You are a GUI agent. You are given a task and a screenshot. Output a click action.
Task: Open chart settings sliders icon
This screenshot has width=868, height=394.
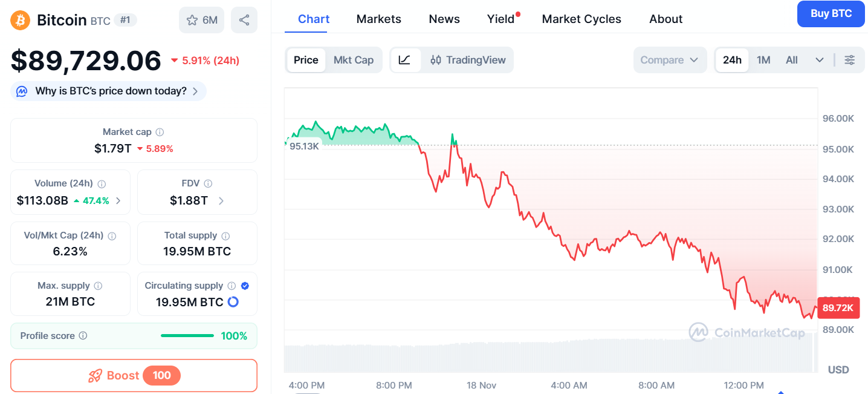coord(849,60)
